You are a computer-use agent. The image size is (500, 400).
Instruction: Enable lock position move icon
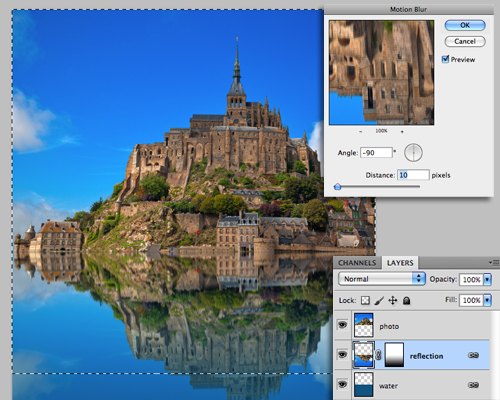coord(393,300)
